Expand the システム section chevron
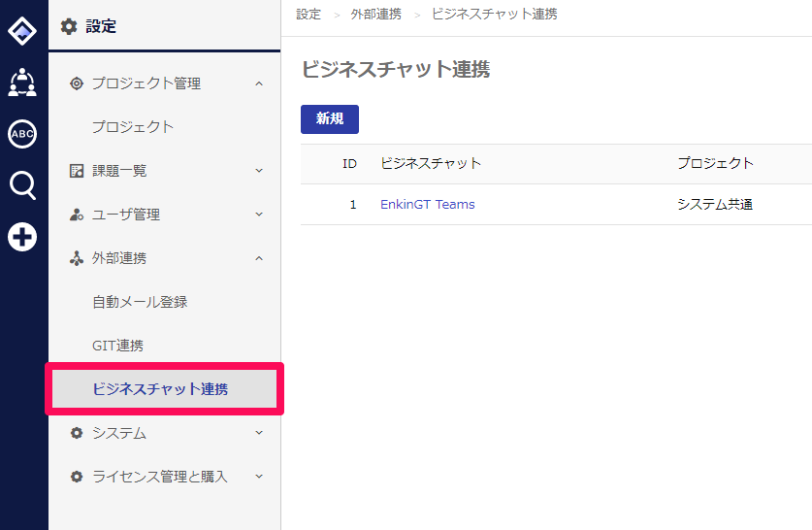 point(259,433)
